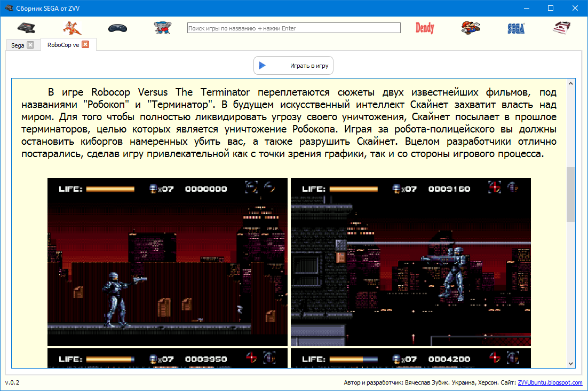Close the Sega tab
The image size is (588, 391).
(31, 45)
